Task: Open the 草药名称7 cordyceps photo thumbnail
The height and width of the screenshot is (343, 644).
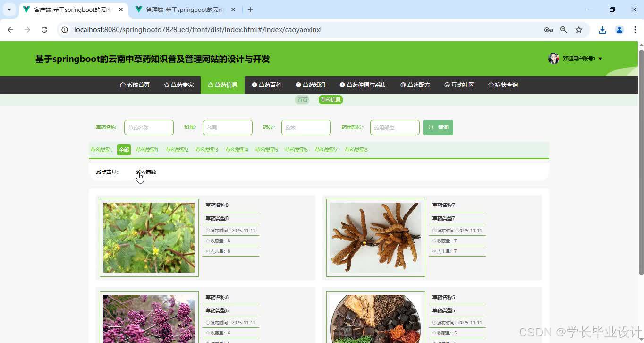Action: pos(376,238)
